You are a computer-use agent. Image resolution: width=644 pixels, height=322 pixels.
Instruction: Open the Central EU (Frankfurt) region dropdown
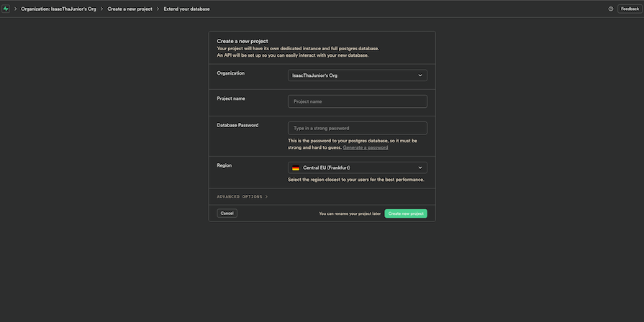357,167
